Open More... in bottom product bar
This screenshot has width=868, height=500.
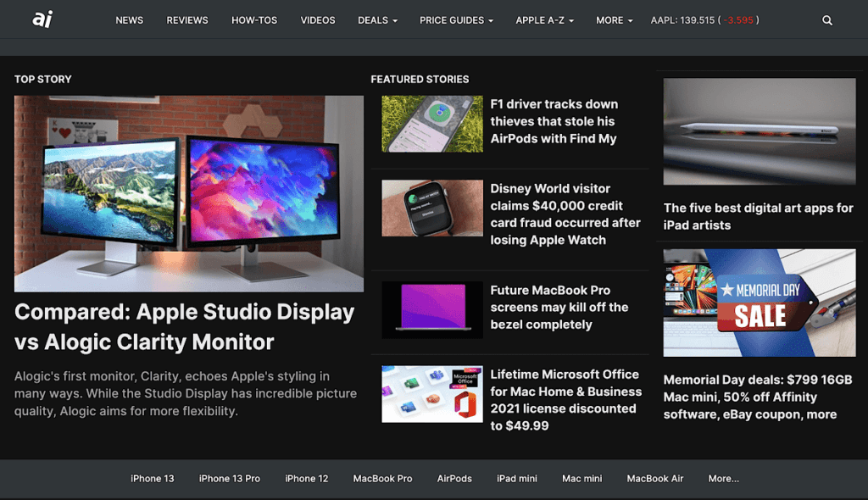(x=724, y=479)
